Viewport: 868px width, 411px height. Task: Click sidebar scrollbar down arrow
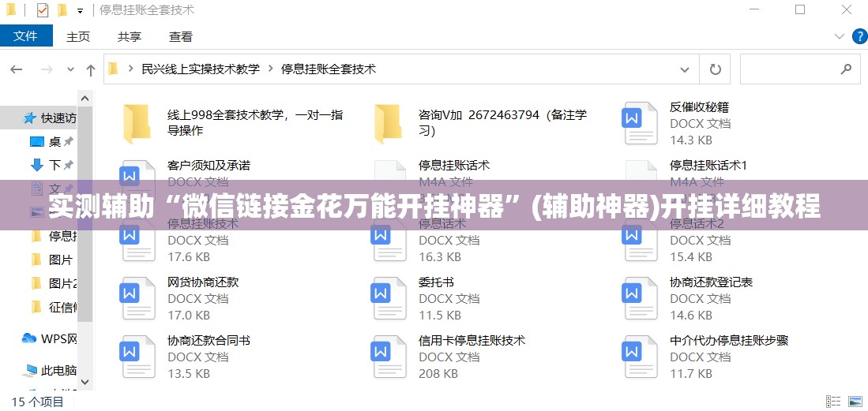point(85,382)
